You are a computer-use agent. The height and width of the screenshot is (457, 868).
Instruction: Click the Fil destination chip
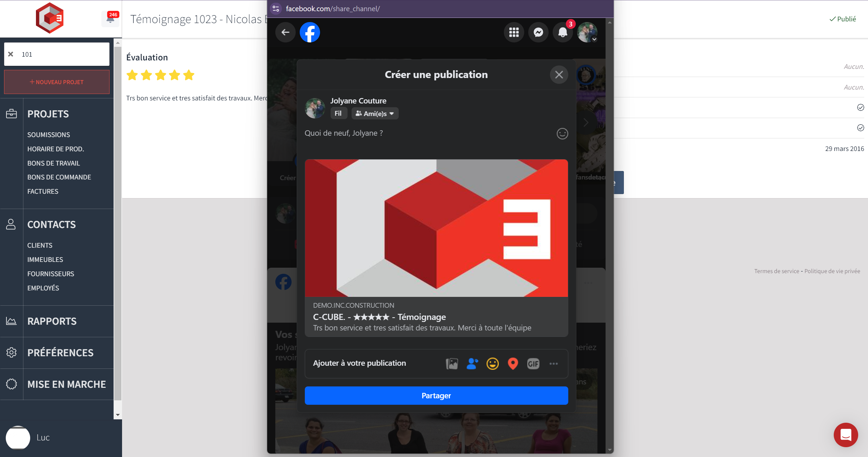click(x=338, y=113)
